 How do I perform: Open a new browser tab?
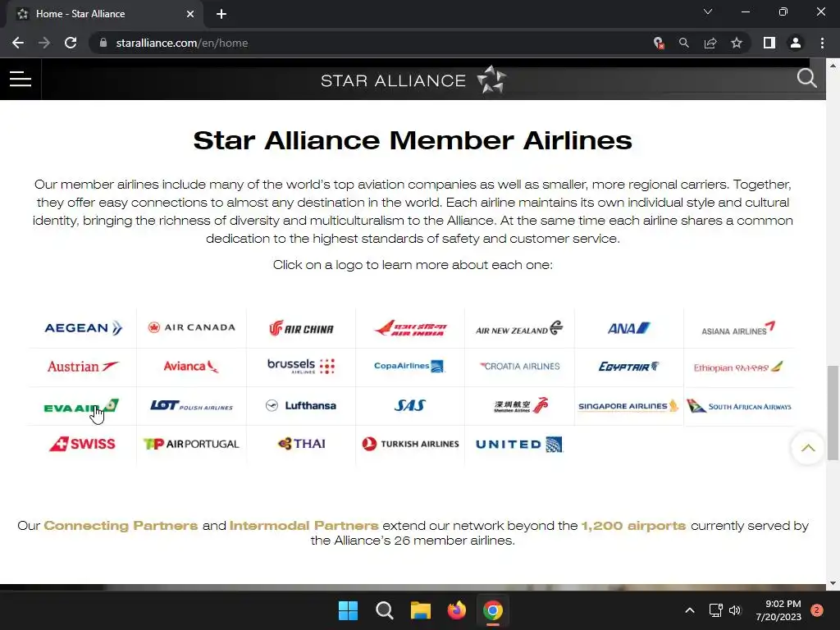click(x=221, y=14)
